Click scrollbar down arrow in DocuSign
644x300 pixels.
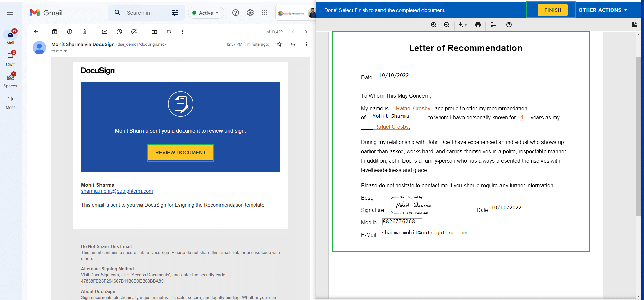click(x=638, y=297)
